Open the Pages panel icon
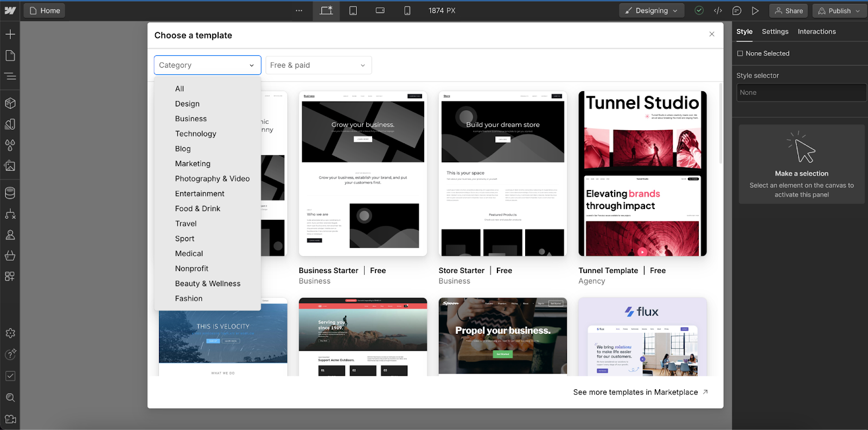Image resolution: width=868 pixels, height=430 pixels. pos(10,55)
